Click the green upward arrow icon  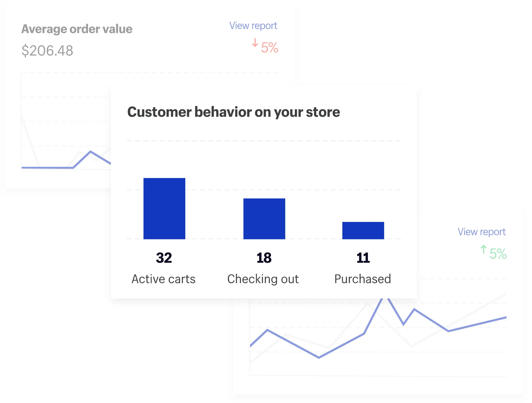point(483,249)
